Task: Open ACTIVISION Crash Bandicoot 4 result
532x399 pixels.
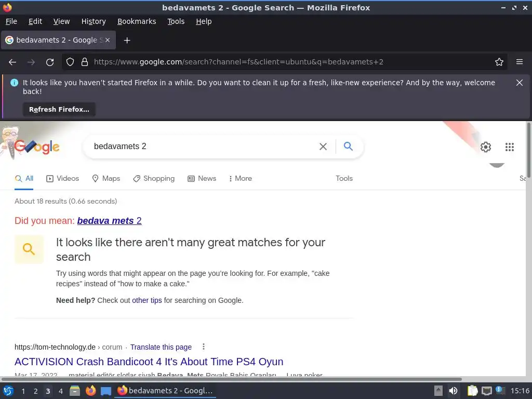Action: pos(149,362)
